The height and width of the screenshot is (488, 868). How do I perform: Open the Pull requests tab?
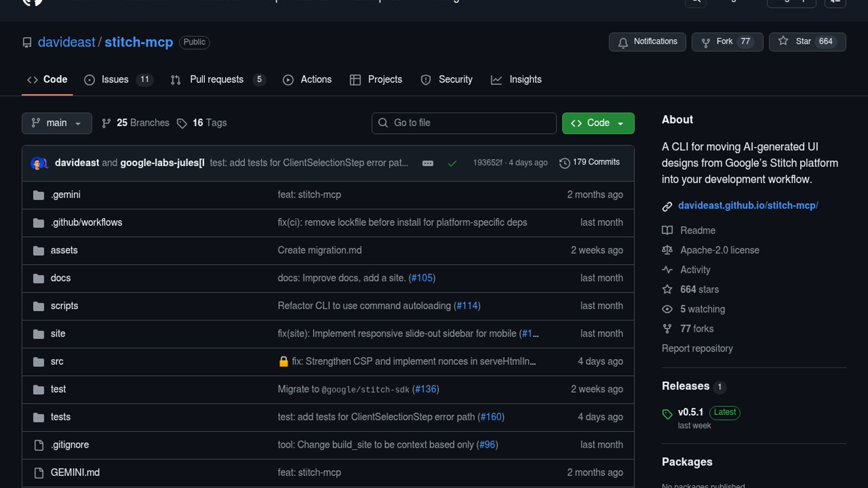(x=217, y=80)
